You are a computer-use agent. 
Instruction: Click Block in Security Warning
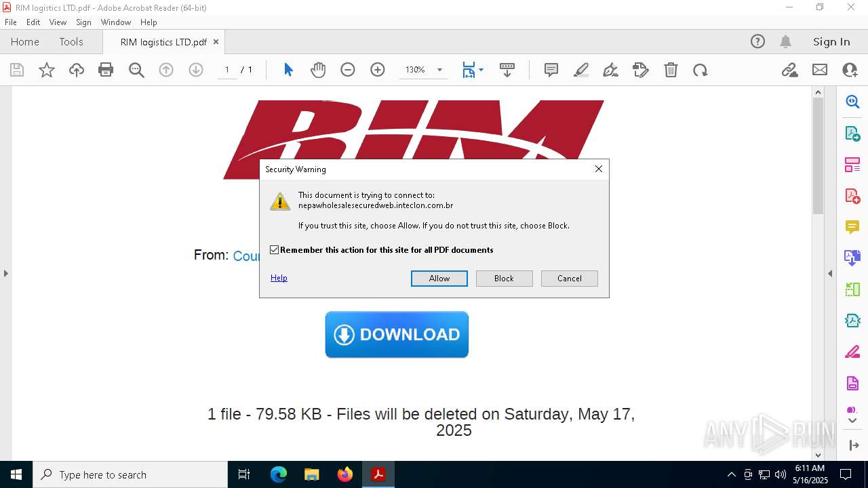tap(505, 279)
